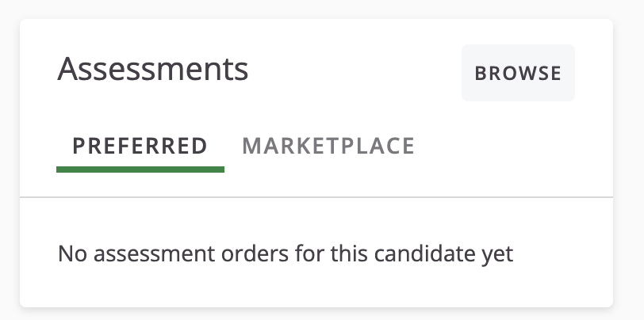This screenshot has width=644, height=320.
Task: Click the BROWSE button
Action: pyautogui.click(x=518, y=73)
